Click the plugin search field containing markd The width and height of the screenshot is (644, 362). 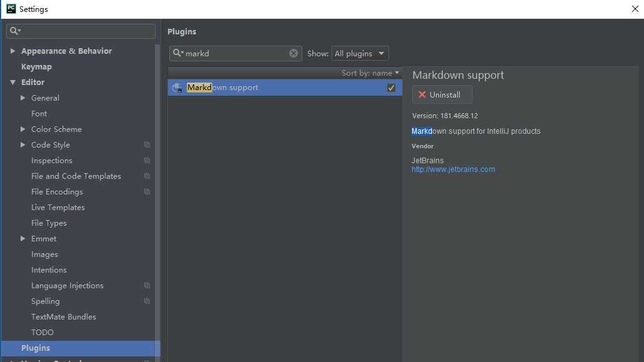(x=235, y=53)
